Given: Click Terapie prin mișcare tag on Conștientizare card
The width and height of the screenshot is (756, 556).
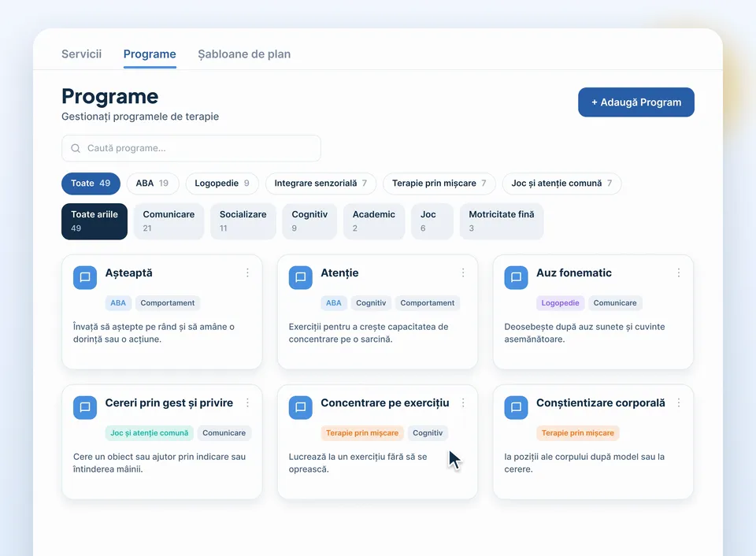Looking at the screenshot, I should point(577,433).
